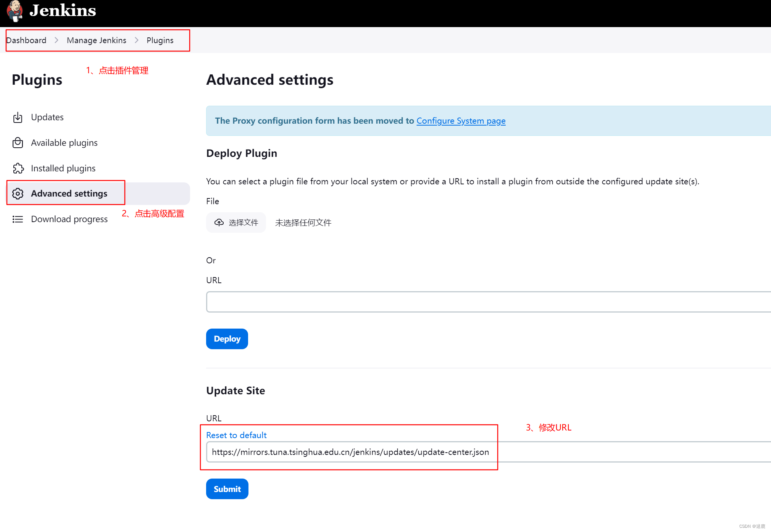Click the Jenkins butler logo icon
The height and width of the screenshot is (532, 771).
(x=15, y=11)
